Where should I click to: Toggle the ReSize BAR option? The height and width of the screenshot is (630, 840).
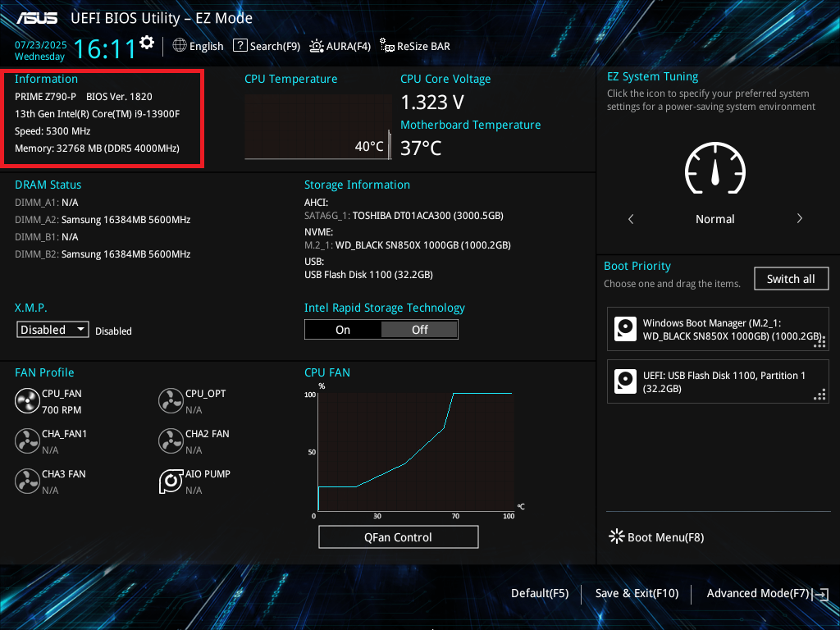point(414,46)
